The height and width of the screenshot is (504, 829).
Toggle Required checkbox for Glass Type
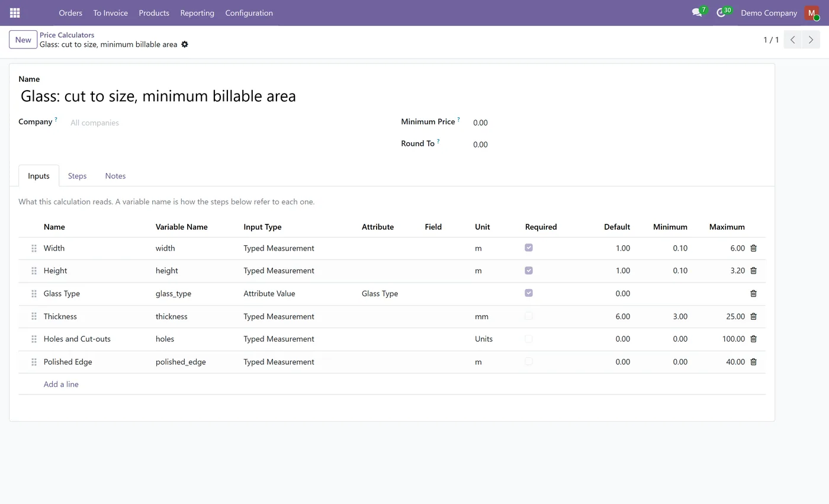click(x=529, y=293)
